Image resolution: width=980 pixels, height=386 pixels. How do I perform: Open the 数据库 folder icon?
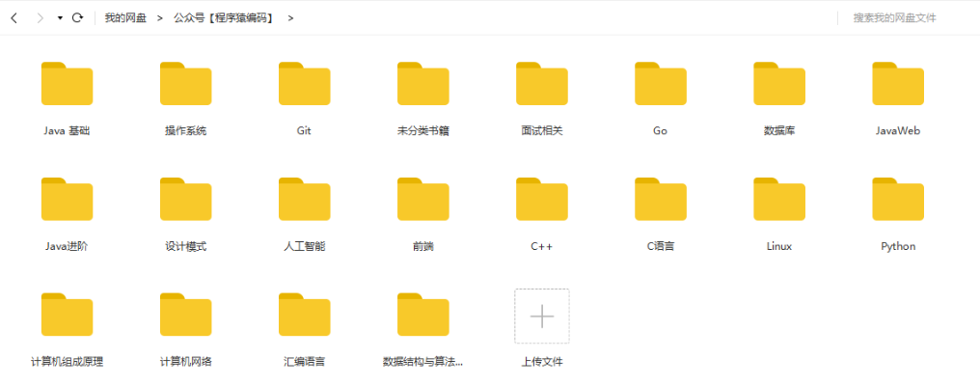point(779,83)
